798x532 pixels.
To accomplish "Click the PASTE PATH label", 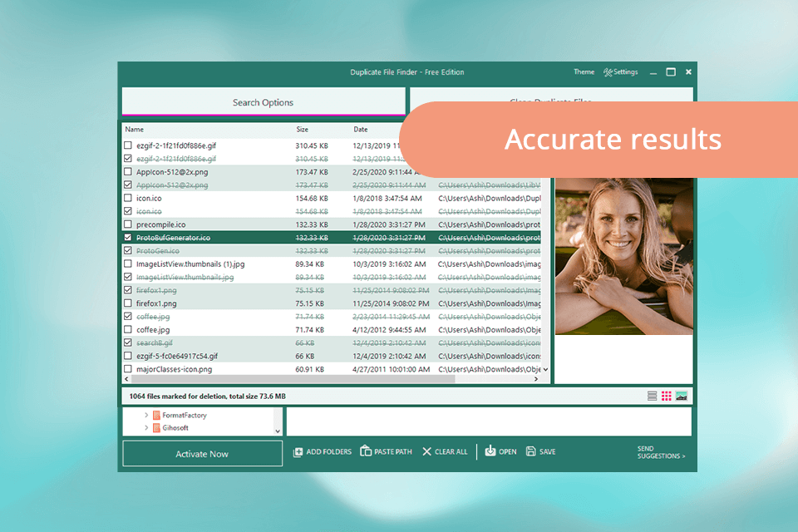I will point(393,452).
